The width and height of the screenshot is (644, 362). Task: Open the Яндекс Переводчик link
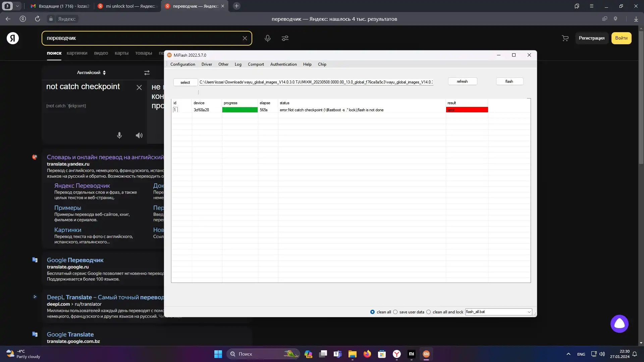click(82, 186)
